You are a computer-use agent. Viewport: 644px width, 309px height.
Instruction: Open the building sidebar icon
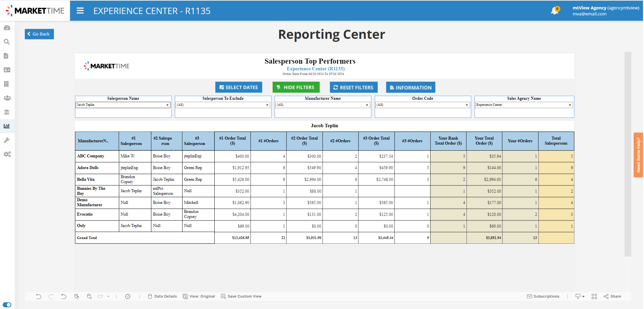(6, 84)
